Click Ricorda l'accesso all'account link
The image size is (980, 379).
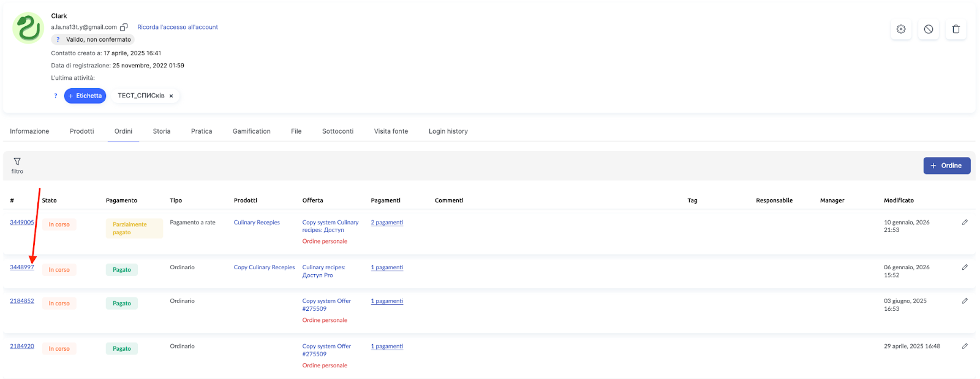pos(178,27)
